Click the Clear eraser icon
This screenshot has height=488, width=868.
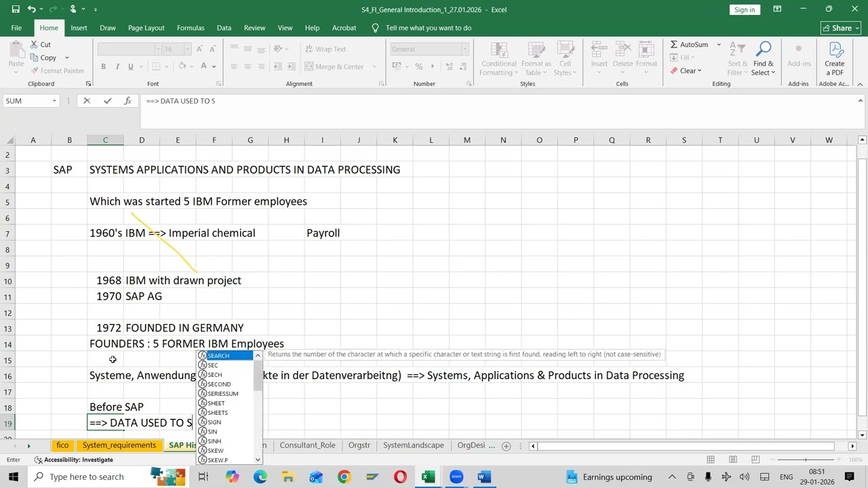click(673, 70)
